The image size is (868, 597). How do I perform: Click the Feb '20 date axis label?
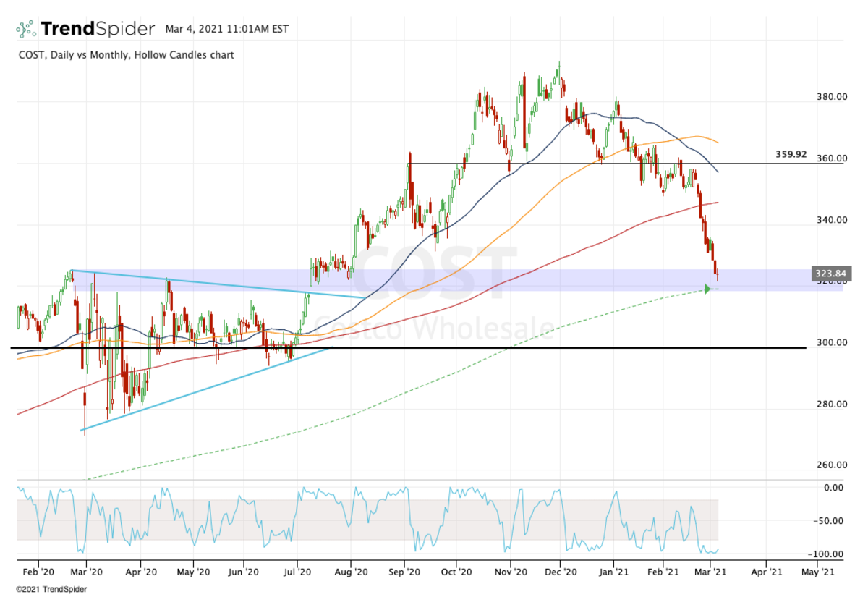point(38,572)
